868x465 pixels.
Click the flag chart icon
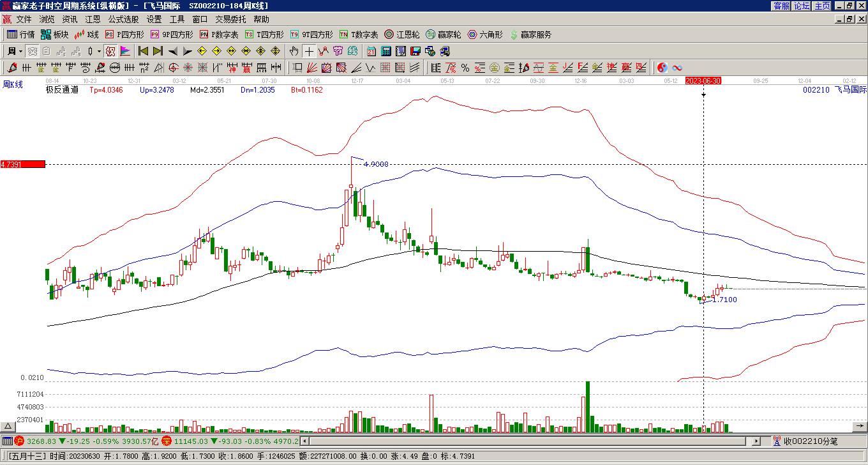[125, 51]
